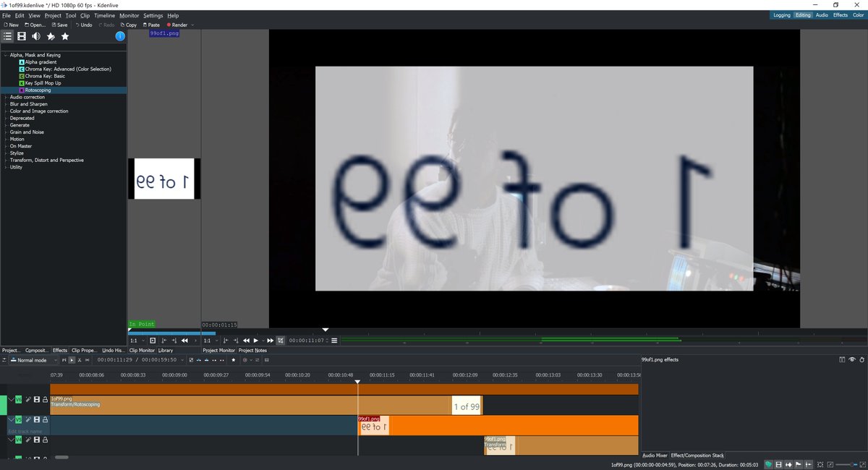Screen dimensions: 868x470
Task: Expand the Transform, Distort and Perspective category
Action: click(5, 160)
